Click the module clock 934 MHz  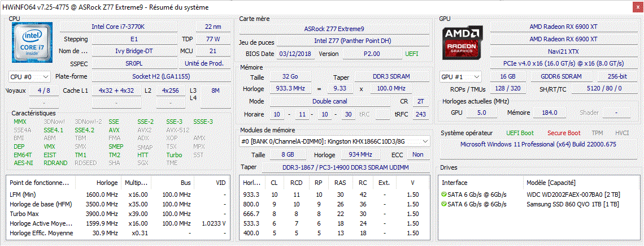pos(360,155)
